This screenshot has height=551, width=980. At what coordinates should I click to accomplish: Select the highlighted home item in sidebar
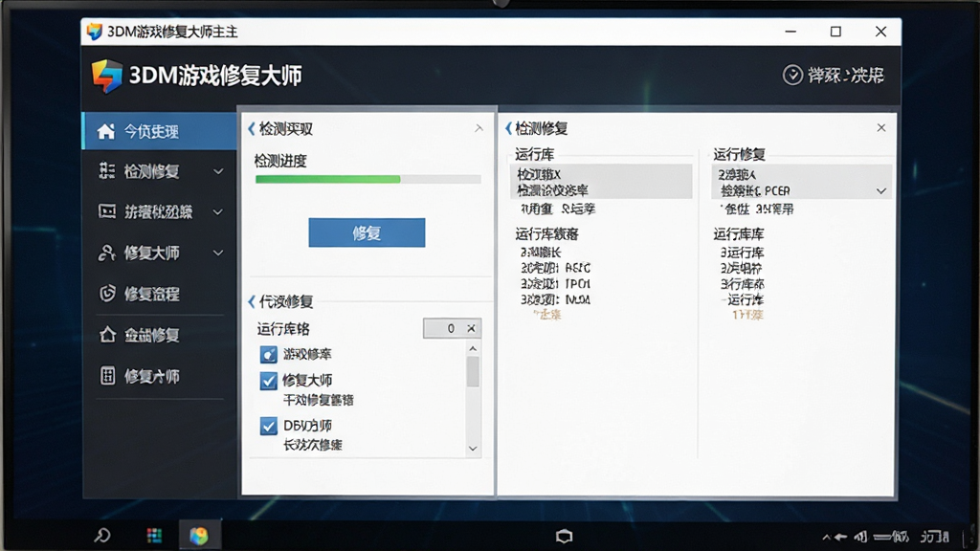160,131
